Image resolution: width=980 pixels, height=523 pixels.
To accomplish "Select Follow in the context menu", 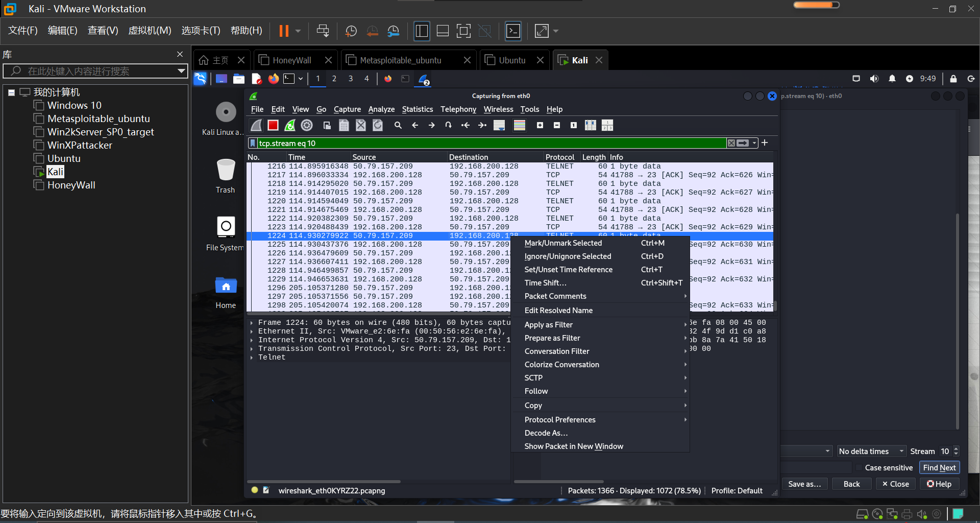I will [x=600, y=391].
